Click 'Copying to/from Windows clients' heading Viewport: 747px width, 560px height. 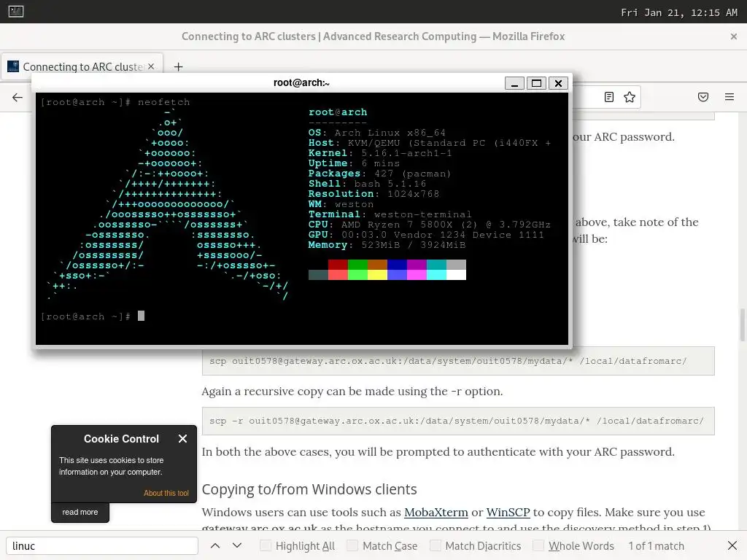click(x=309, y=489)
